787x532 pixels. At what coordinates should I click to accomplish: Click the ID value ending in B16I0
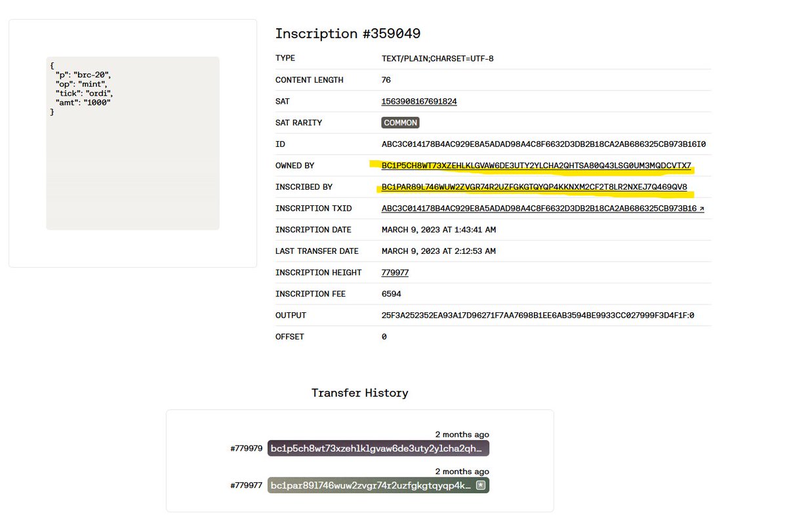(544, 144)
